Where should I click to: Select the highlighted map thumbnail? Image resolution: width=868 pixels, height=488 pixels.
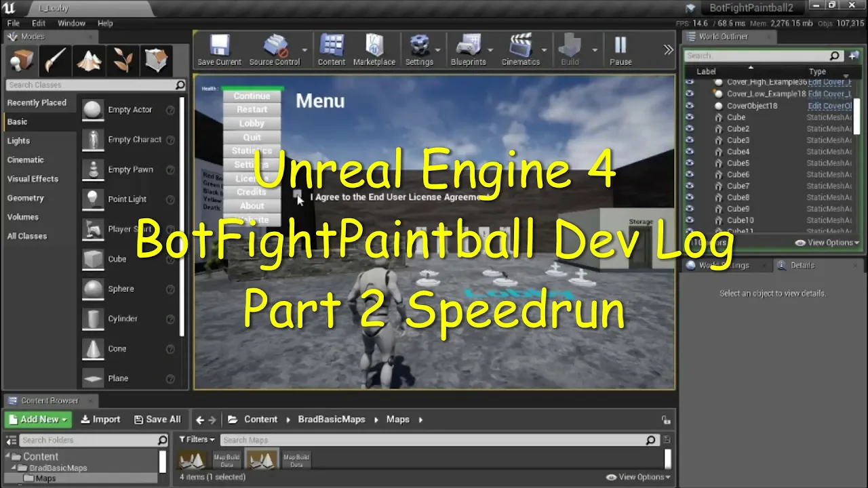[x=262, y=459]
